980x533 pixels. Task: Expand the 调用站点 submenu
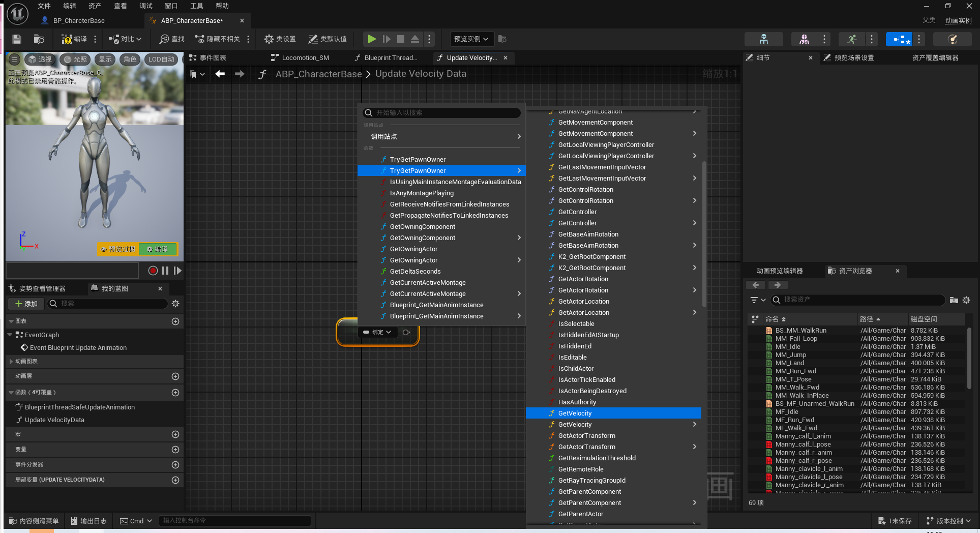coord(441,136)
